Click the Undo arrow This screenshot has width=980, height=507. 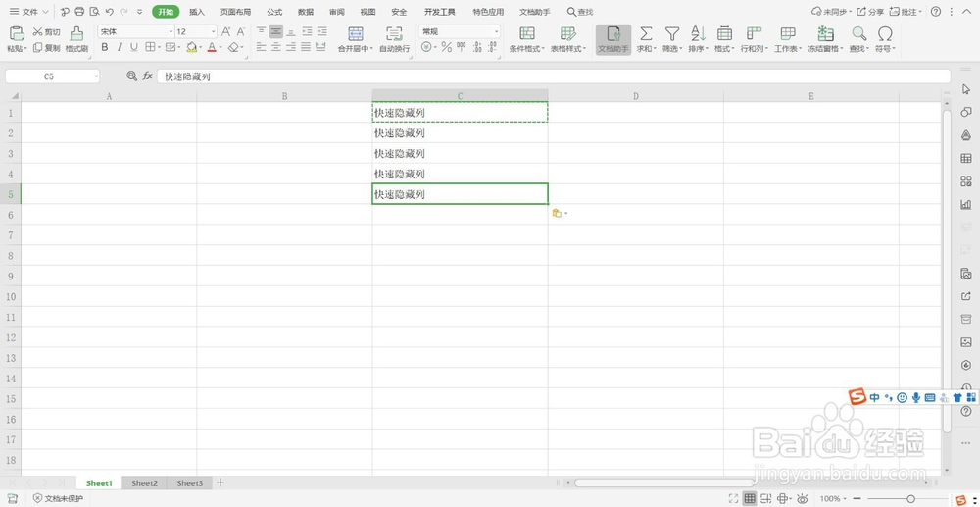(110, 11)
